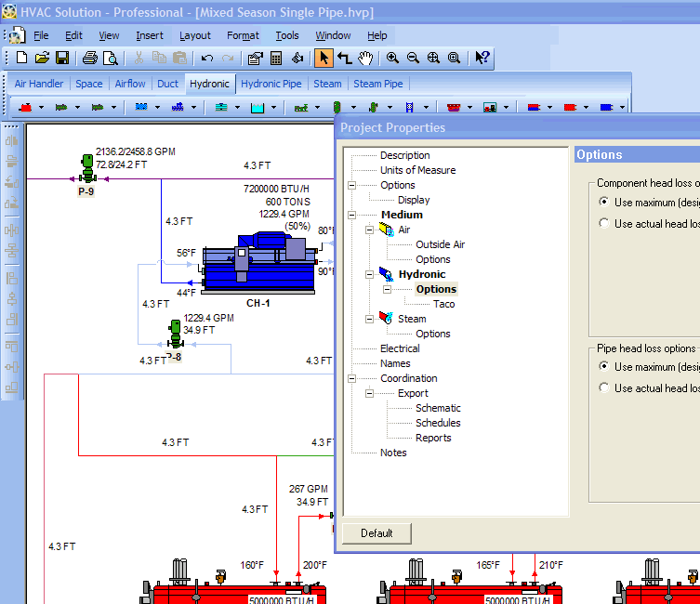Select chiller CH-1 on the schematic

pyautogui.click(x=259, y=263)
